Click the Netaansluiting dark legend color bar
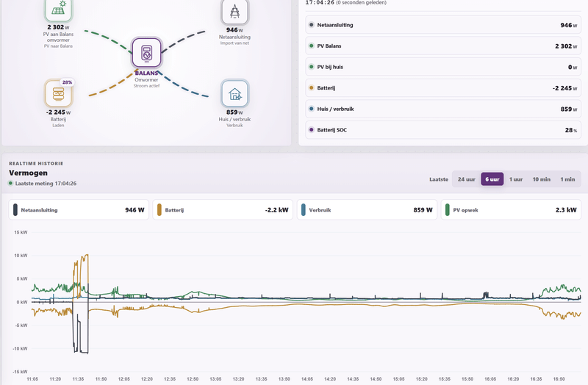The height and width of the screenshot is (385, 588). tap(15, 210)
